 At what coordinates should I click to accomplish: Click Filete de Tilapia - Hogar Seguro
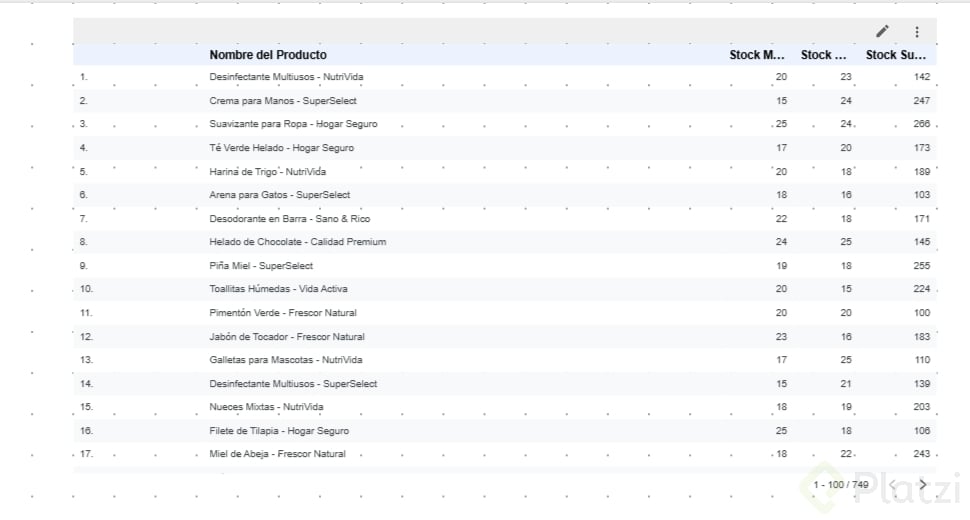[279, 431]
